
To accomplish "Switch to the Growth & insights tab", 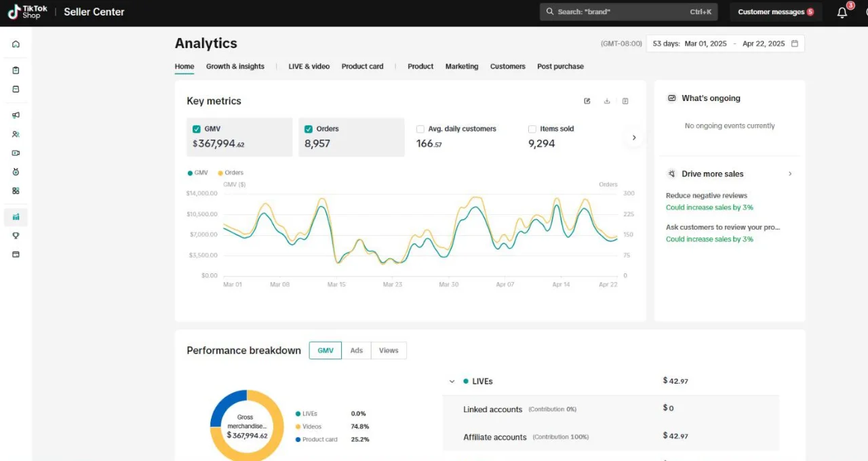I will 235,66.
